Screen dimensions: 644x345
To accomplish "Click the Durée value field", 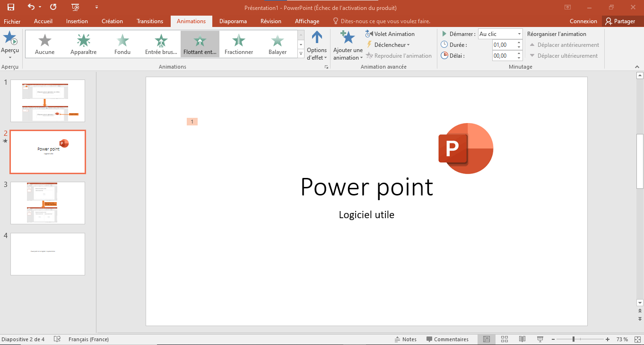I will click(504, 45).
